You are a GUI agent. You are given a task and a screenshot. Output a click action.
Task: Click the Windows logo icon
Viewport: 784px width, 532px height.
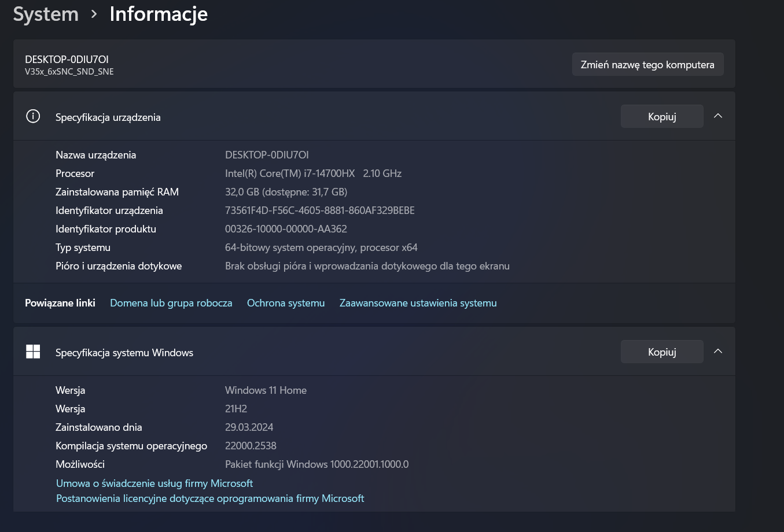click(x=33, y=352)
